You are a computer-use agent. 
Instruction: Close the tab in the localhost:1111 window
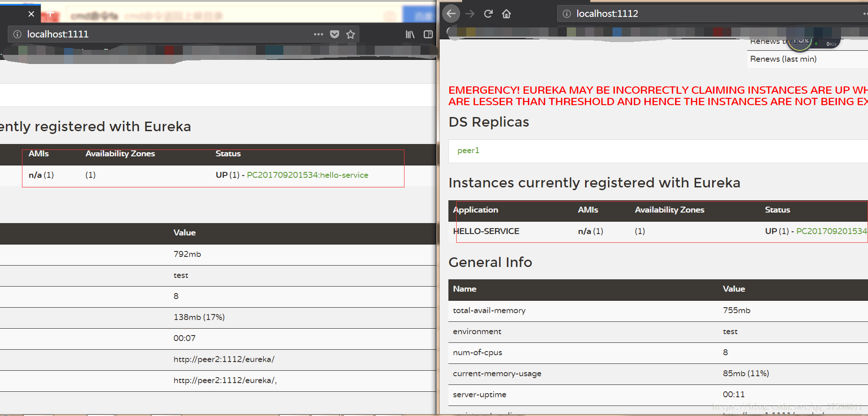click(x=31, y=14)
